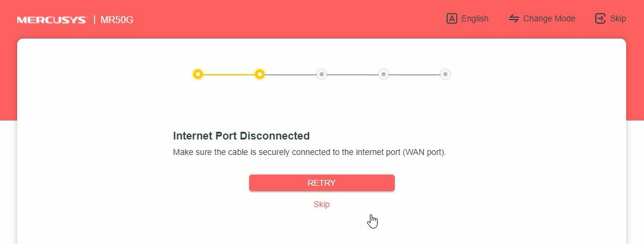Click the MR50G model name text
644x244 pixels.
(x=117, y=20)
